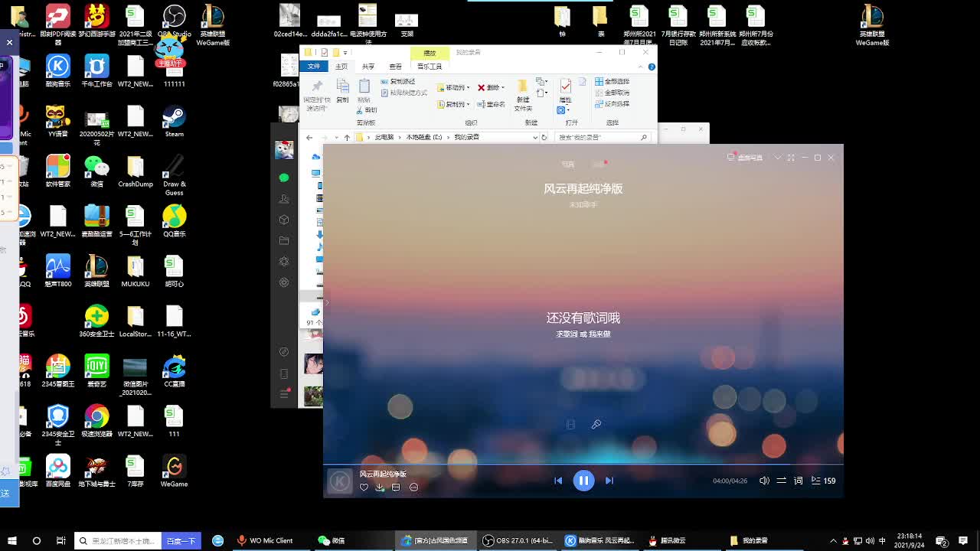Toggle lyrics display with the 词 button
This screenshot has height=551, width=980.
(x=799, y=481)
